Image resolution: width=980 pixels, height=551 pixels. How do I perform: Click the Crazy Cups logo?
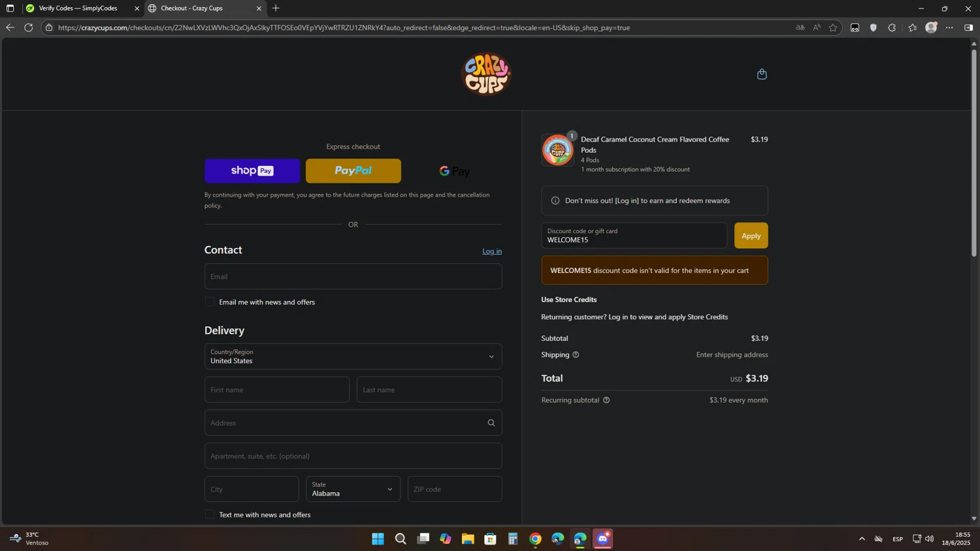pyautogui.click(x=486, y=74)
